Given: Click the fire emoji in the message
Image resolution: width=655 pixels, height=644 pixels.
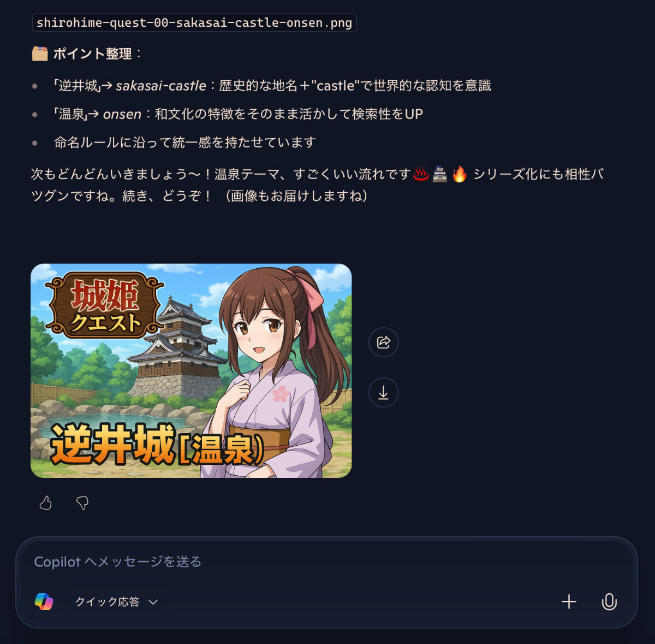Looking at the screenshot, I should pyautogui.click(x=460, y=174).
